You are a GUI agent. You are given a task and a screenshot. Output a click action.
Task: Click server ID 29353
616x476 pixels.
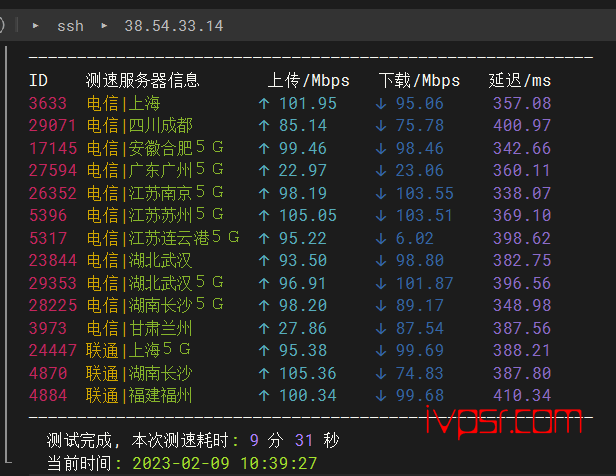click(53, 283)
